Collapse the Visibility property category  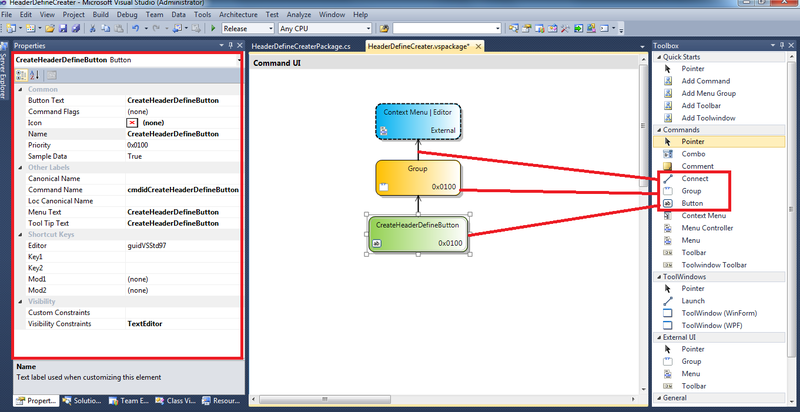coord(20,302)
